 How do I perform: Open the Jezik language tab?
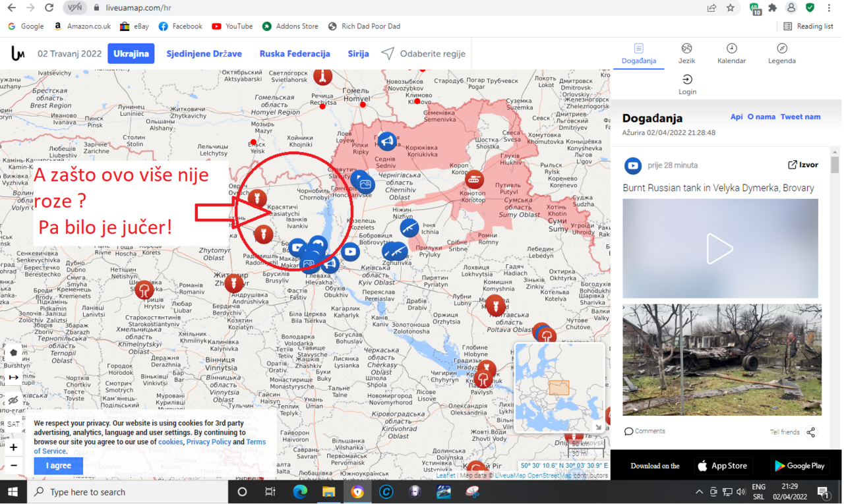pos(686,54)
